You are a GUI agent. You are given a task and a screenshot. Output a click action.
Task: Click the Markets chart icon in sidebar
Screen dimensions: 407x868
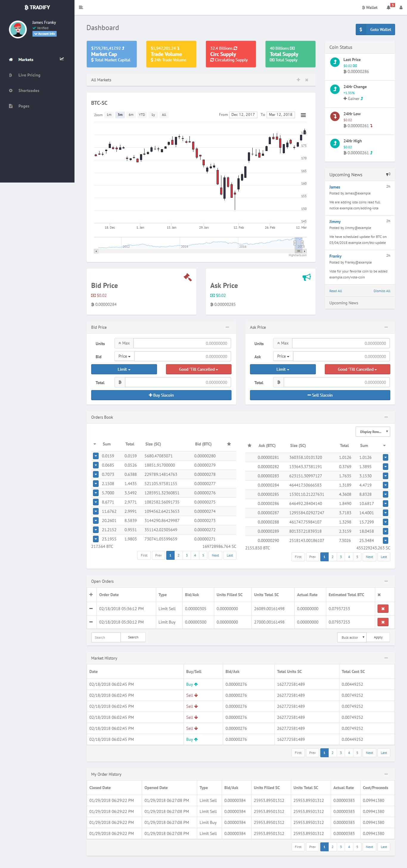(62, 59)
